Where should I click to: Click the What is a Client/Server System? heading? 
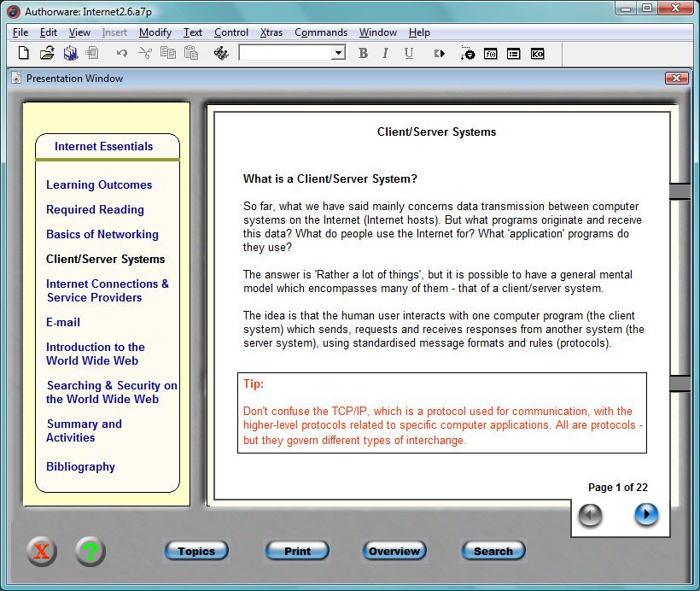(330, 178)
